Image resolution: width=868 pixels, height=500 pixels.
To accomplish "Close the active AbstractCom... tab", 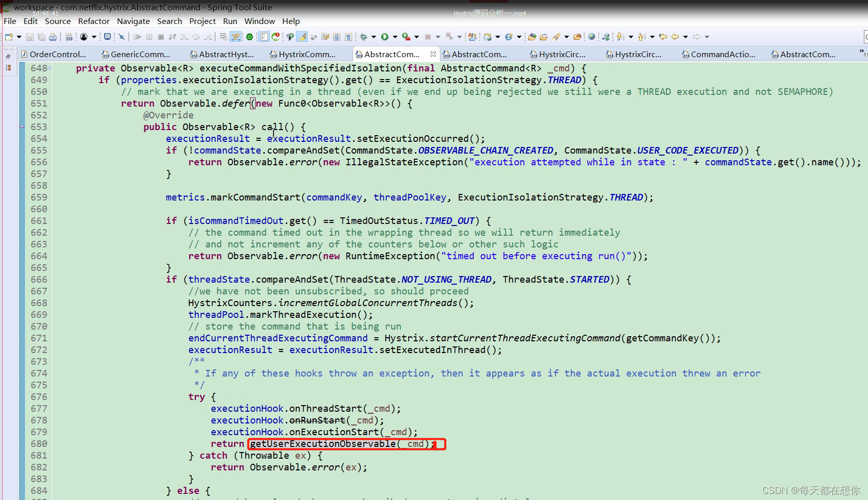I will point(433,54).
